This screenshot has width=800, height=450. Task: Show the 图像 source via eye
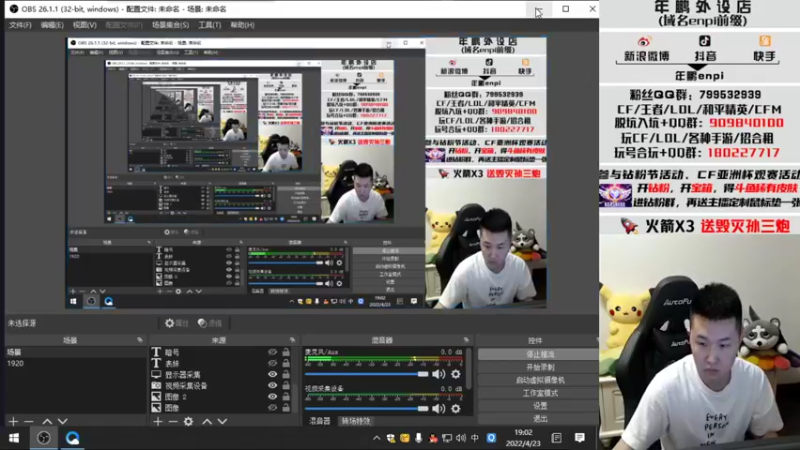[x=272, y=408]
